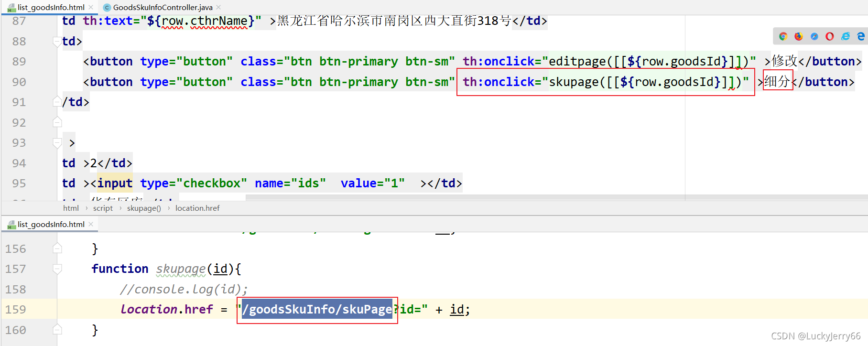Screen dimensions: 868x346
Task: Click the selected /goodsSkuInfo/skuPage string
Action: point(317,309)
